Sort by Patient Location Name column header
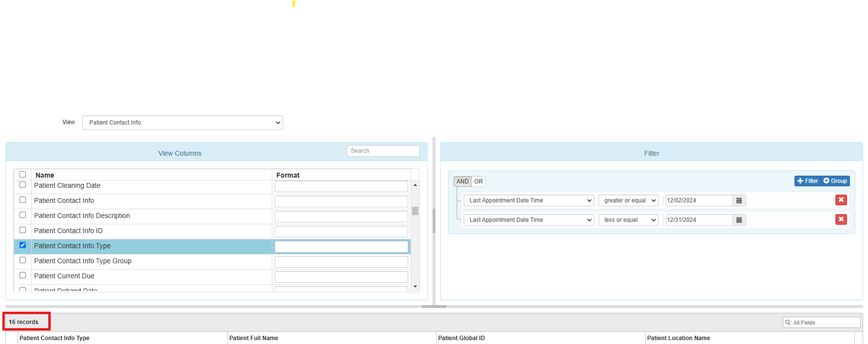Image resolution: width=868 pixels, height=344 pixels. click(x=750, y=338)
